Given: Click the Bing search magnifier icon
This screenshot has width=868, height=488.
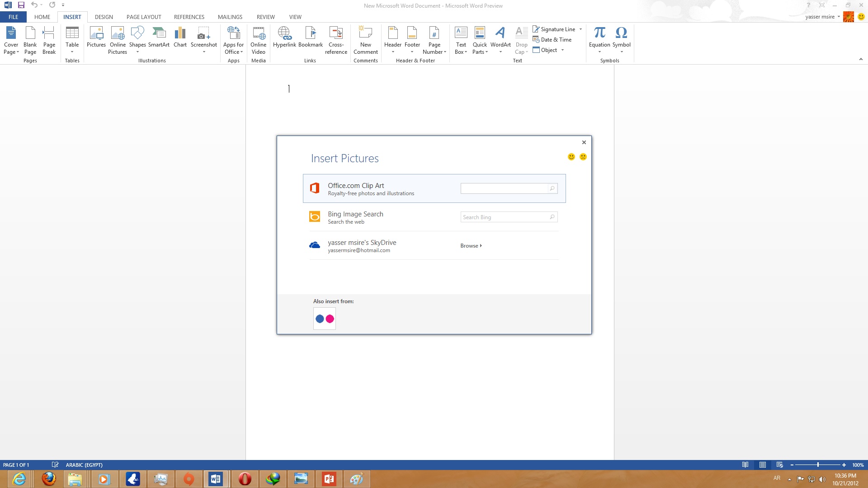Looking at the screenshot, I should click(x=552, y=217).
